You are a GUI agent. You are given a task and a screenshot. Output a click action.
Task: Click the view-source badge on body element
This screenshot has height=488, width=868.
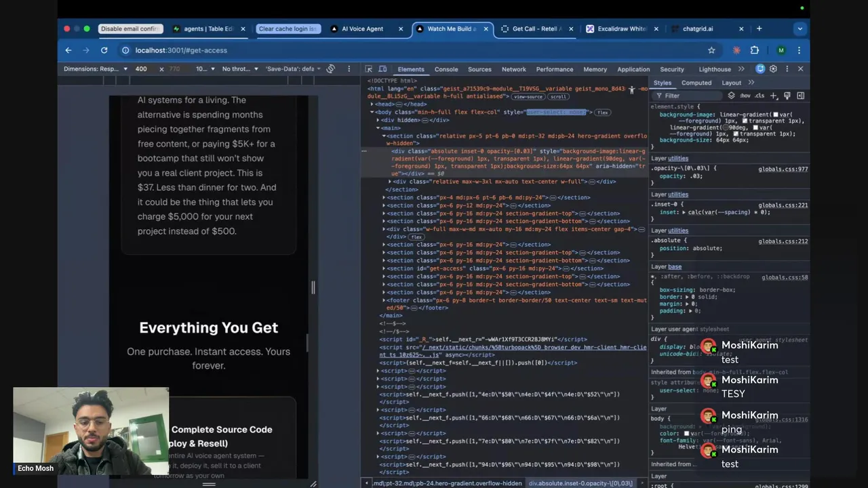coord(528,96)
